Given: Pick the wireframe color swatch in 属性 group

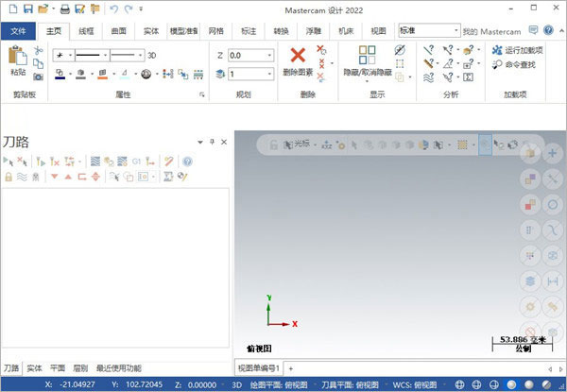Looking at the screenshot, I should [x=60, y=74].
